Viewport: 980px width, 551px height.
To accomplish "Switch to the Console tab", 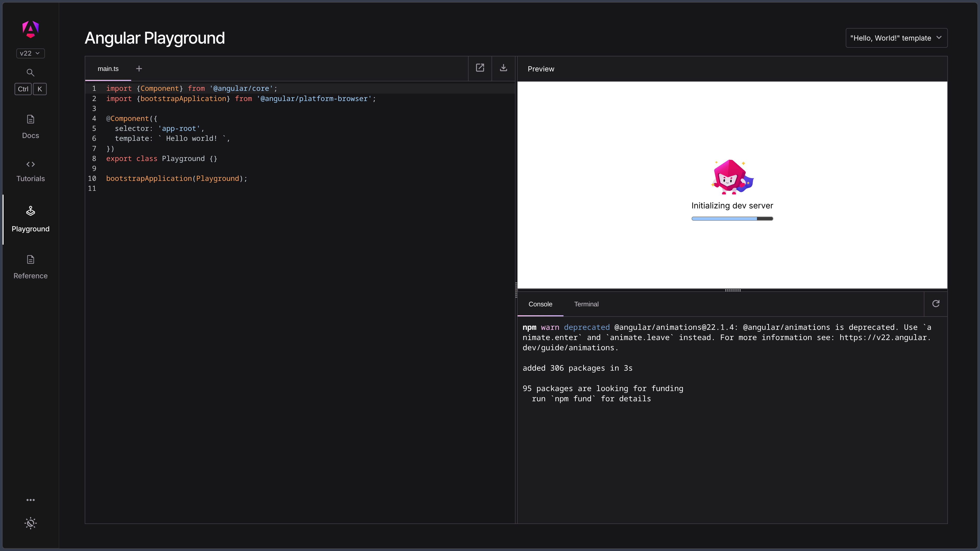I will pos(540,304).
